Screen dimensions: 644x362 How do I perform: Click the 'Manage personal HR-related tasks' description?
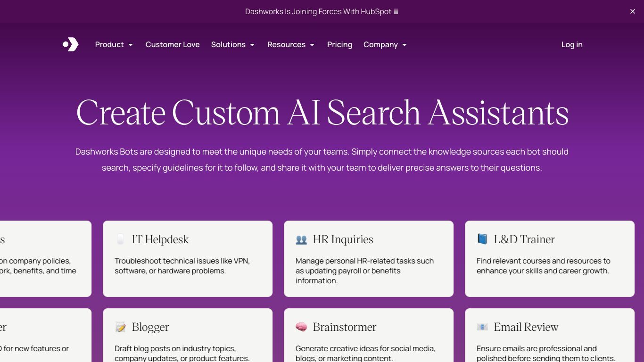tap(364, 271)
